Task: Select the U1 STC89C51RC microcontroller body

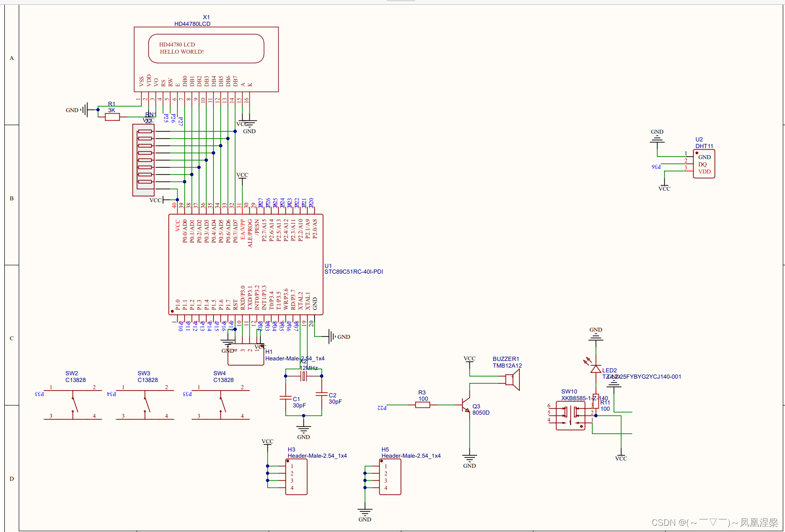Action: [x=246, y=264]
